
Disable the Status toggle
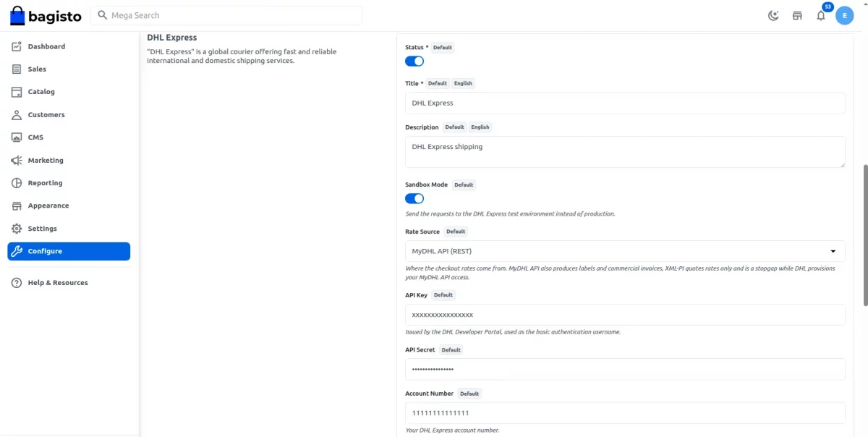pyautogui.click(x=414, y=61)
